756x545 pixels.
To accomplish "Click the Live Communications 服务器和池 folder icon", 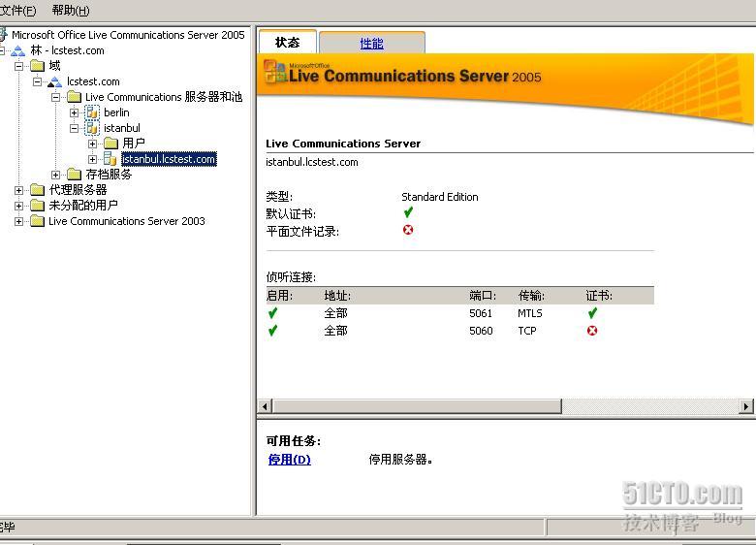I will 74,97.
